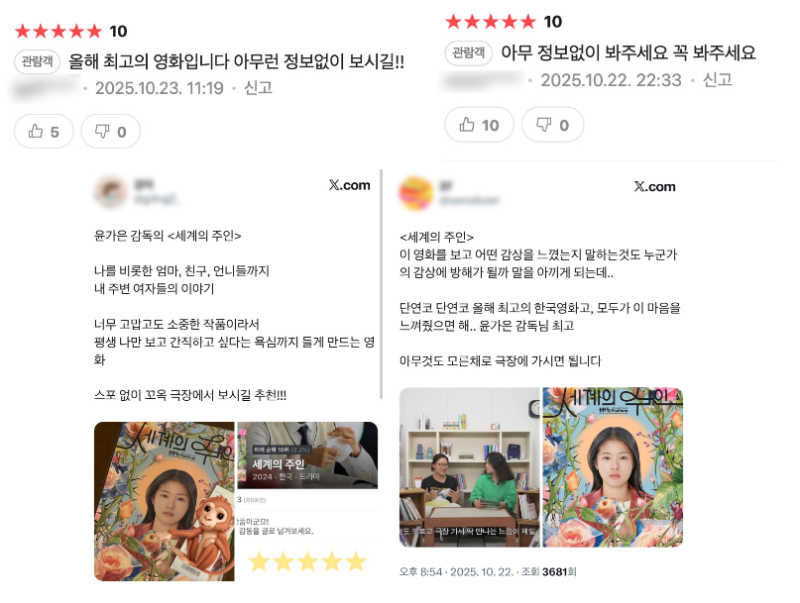Select the 관람객 badge on the right review
Image resolution: width=800 pixels, height=603 pixels.
pyautogui.click(x=468, y=53)
